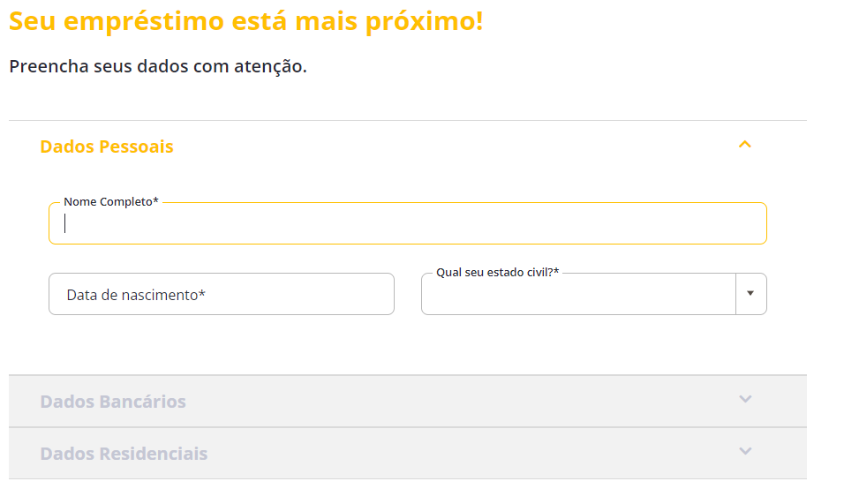The width and height of the screenshot is (844, 504).
Task: Collapse Dados Pessoais with the up chevron
Action: click(x=744, y=145)
